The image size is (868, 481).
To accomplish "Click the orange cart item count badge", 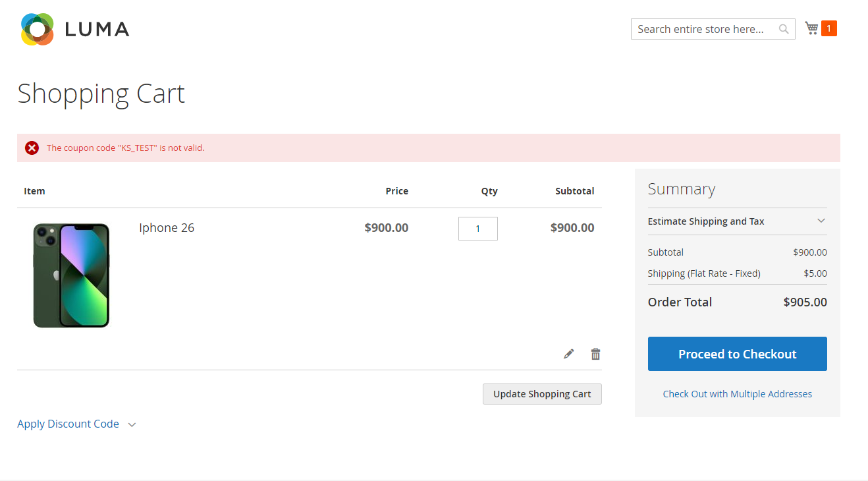I will coord(828,28).
